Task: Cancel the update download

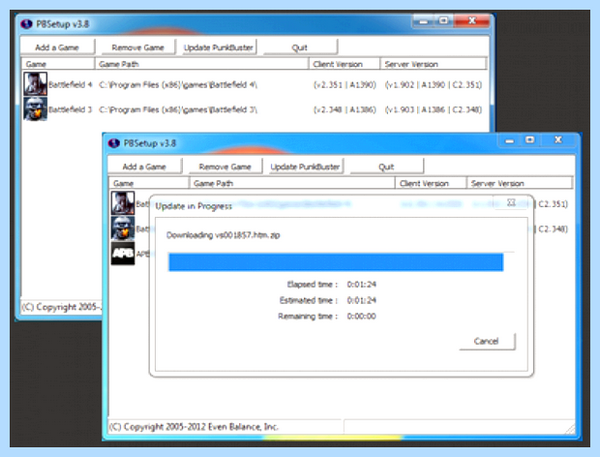Action: (487, 341)
